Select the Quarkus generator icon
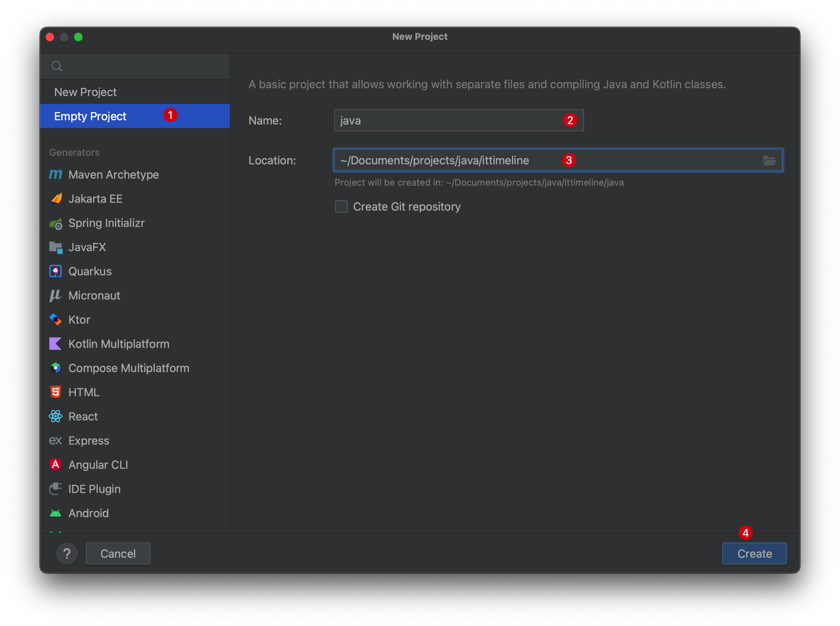 [56, 271]
